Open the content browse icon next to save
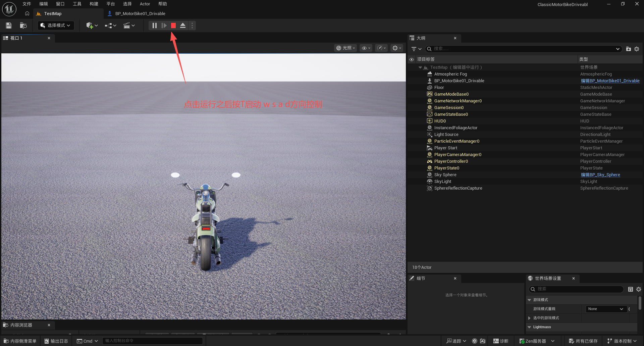The image size is (644, 346). [x=23, y=26]
